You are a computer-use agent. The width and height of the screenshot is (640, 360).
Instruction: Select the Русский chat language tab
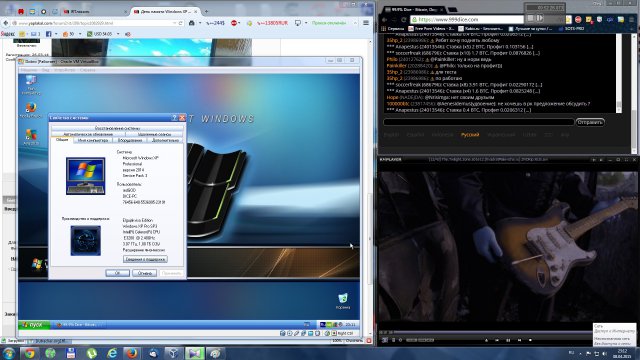click(470, 135)
